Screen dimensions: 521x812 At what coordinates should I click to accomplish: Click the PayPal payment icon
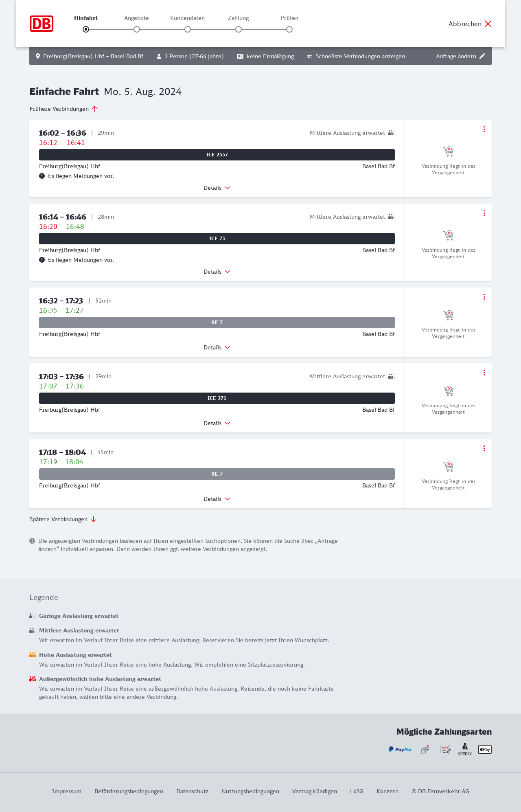click(400, 749)
